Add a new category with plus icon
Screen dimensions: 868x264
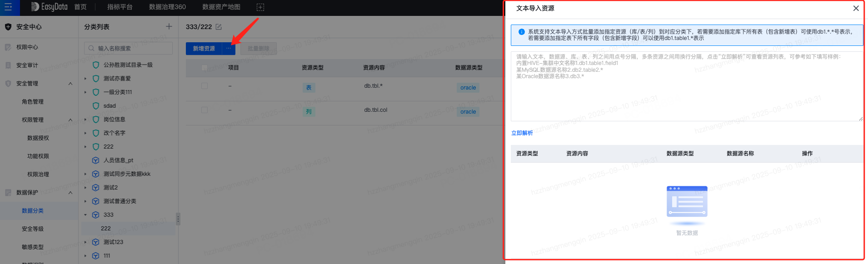169,27
